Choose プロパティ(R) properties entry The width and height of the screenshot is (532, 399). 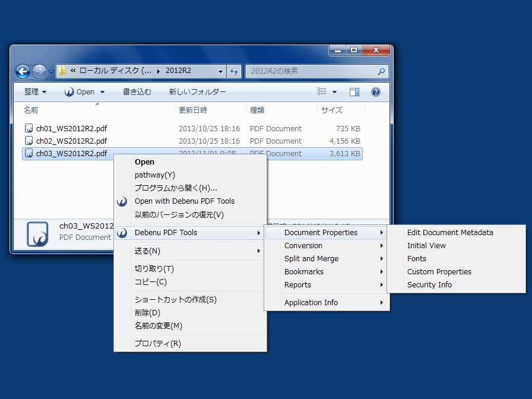point(191,343)
